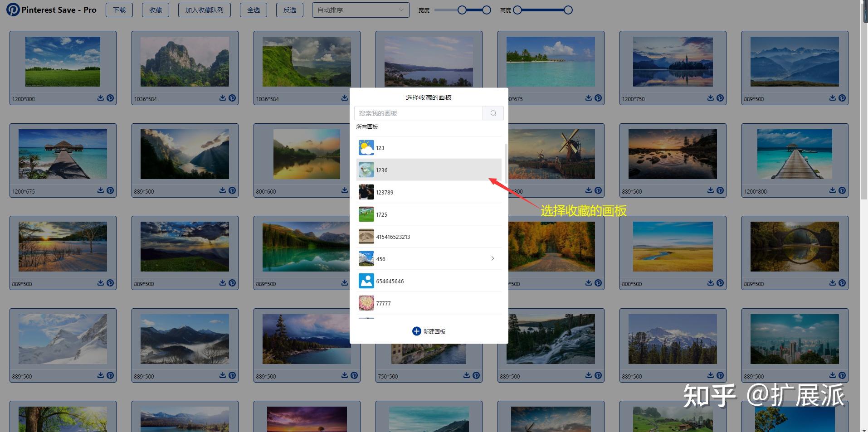Screen dimensions: 868x432
Task: Click the 反选 invert selection button
Action: click(x=290, y=10)
